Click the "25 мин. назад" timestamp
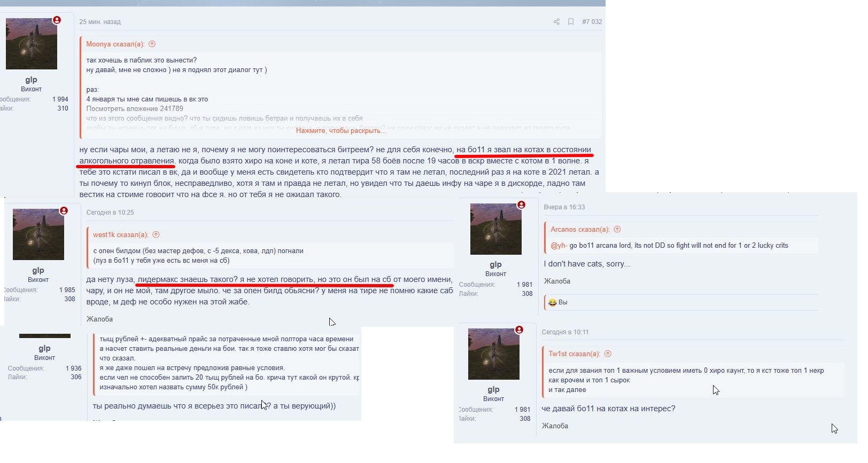This screenshot has height=463, width=868. (x=100, y=22)
